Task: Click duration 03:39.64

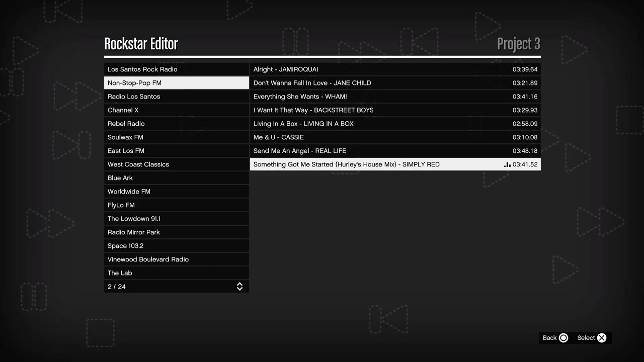Action: tap(525, 69)
